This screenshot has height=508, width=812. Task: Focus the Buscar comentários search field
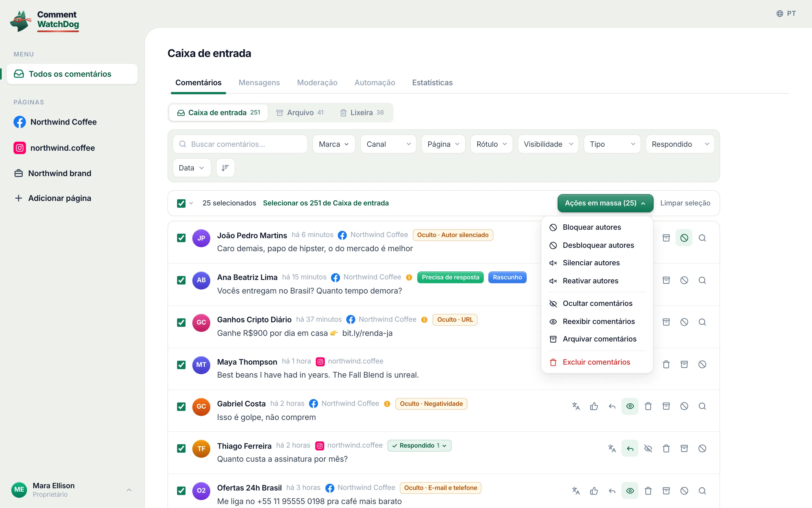[x=240, y=144]
